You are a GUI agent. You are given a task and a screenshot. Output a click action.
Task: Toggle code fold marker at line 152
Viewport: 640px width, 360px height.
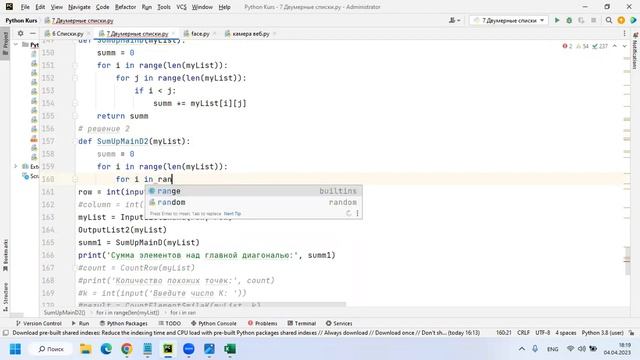click(x=75, y=78)
